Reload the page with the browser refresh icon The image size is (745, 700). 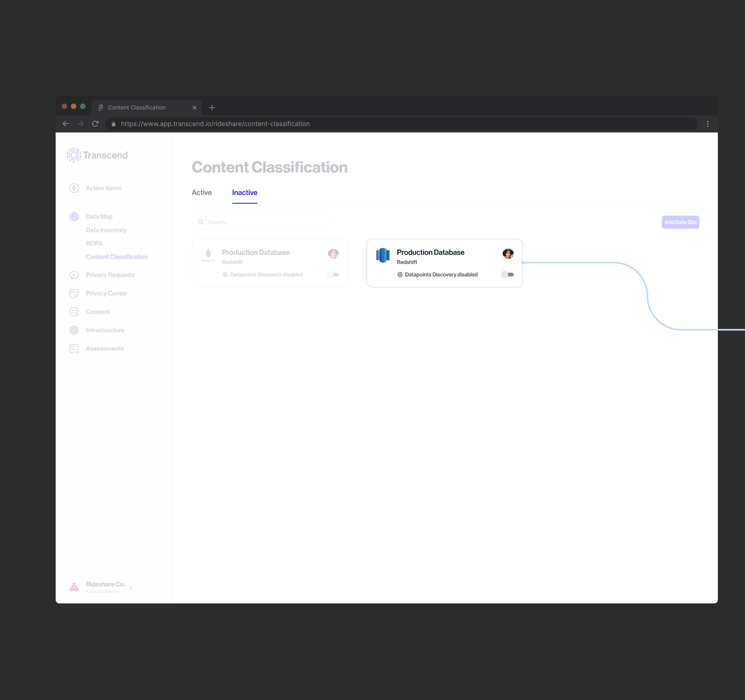95,124
